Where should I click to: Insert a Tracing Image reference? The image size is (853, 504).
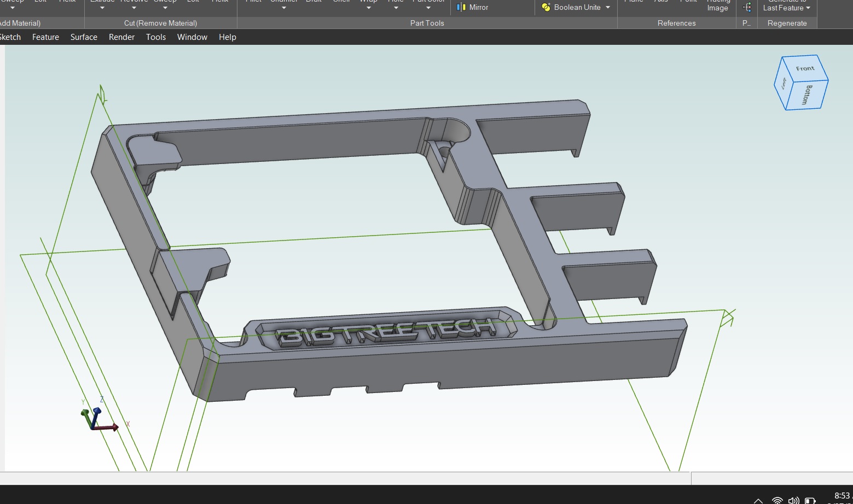pos(717,5)
